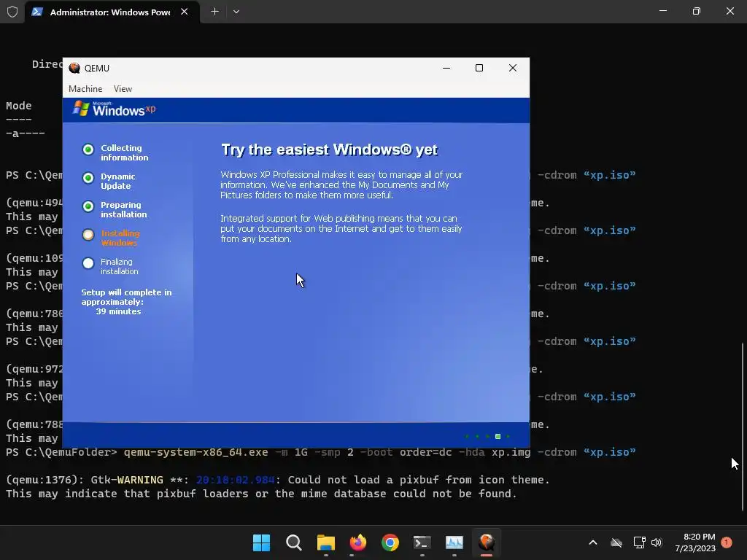Switch to QEMU from taskbar
Image resolution: width=747 pixels, height=560 pixels.
click(487, 542)
